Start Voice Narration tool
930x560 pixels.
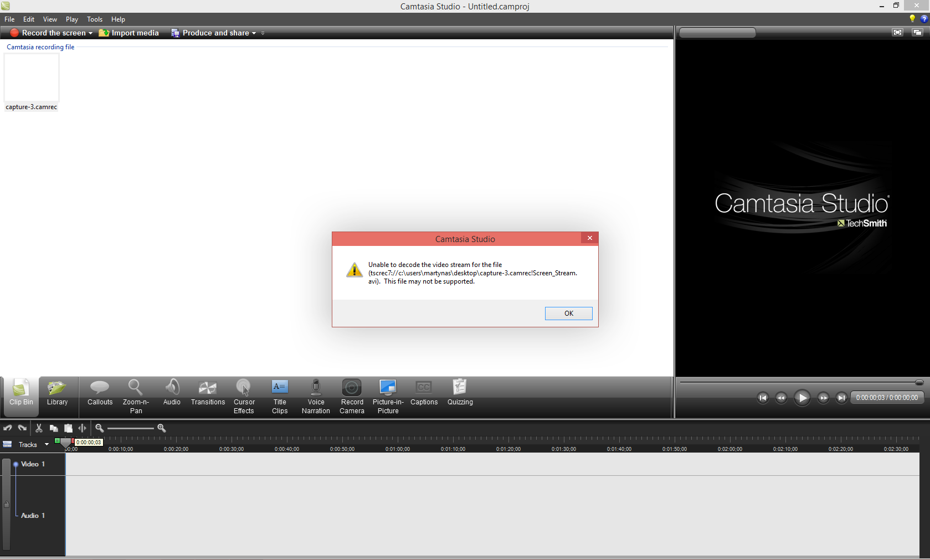316,397
